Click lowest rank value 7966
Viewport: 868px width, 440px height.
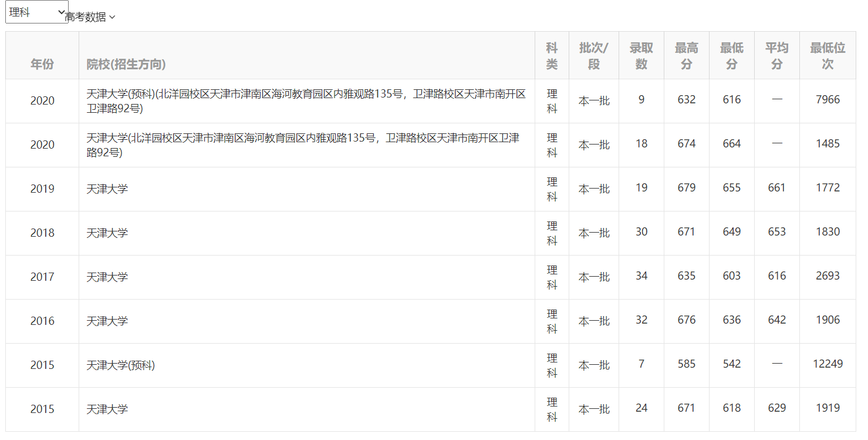[x=828, y=99]
